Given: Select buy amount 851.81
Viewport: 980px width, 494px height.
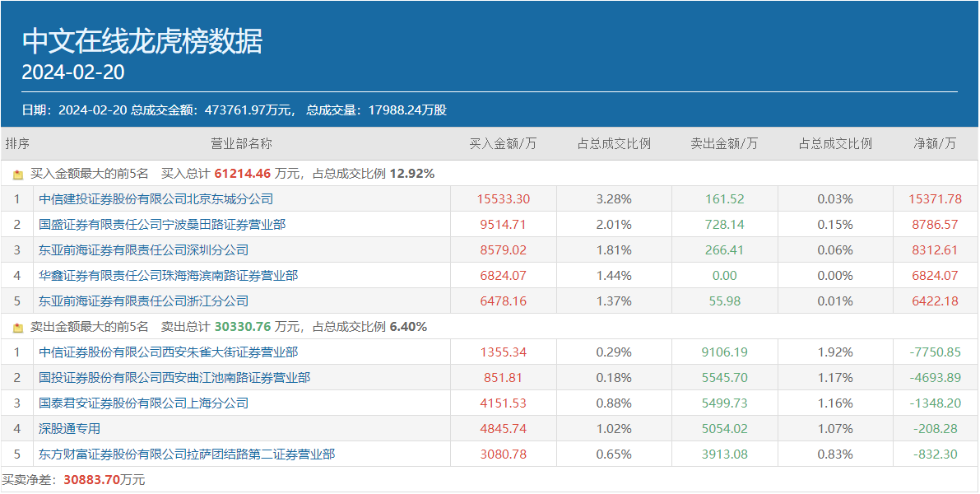Looking at the screenshot, I should pos(503,378).
